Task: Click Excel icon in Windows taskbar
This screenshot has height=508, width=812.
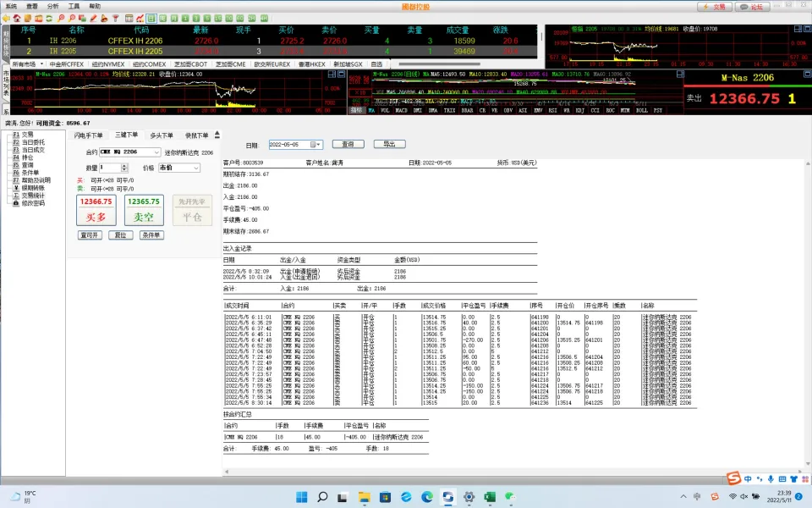Action: [x=488, y=496]
